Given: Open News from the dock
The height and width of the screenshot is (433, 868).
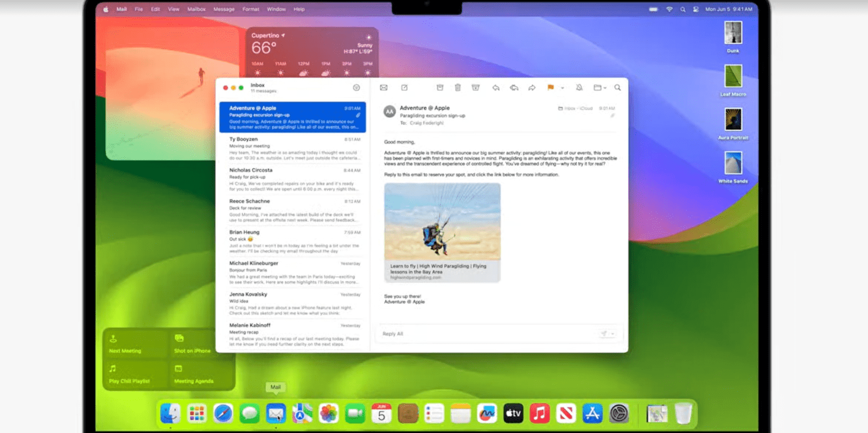Looking at the screenshot, I should (x=566, y=414).
